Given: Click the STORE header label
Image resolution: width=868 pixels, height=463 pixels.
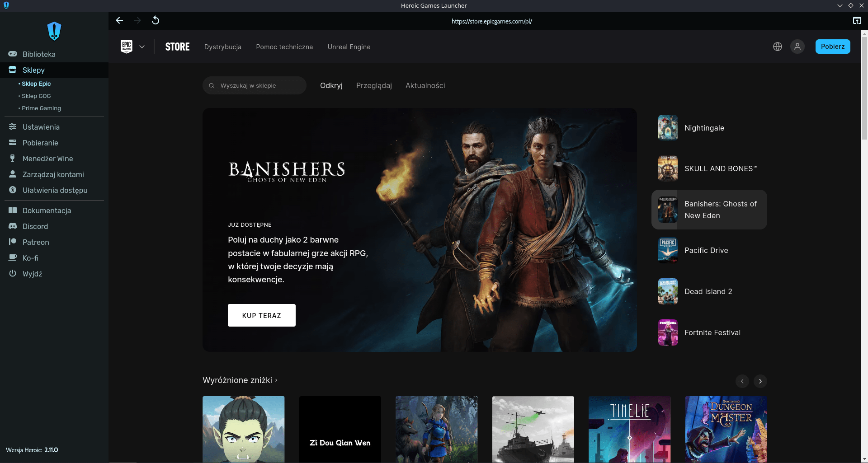Looking at the screenshot, I should click(177, 47).
